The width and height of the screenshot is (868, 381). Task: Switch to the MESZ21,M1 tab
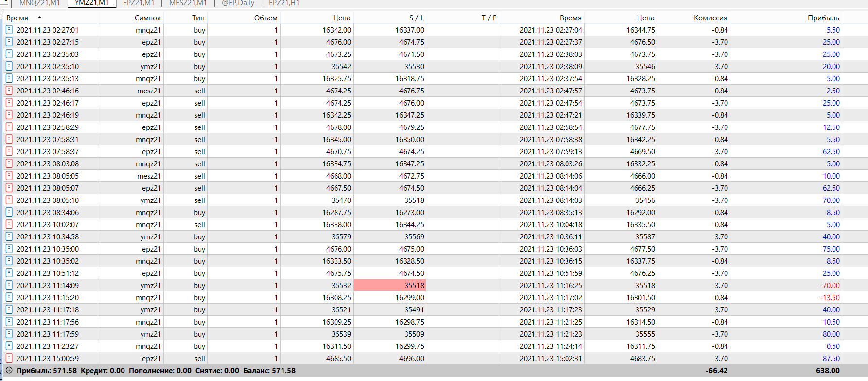(188, 3)
